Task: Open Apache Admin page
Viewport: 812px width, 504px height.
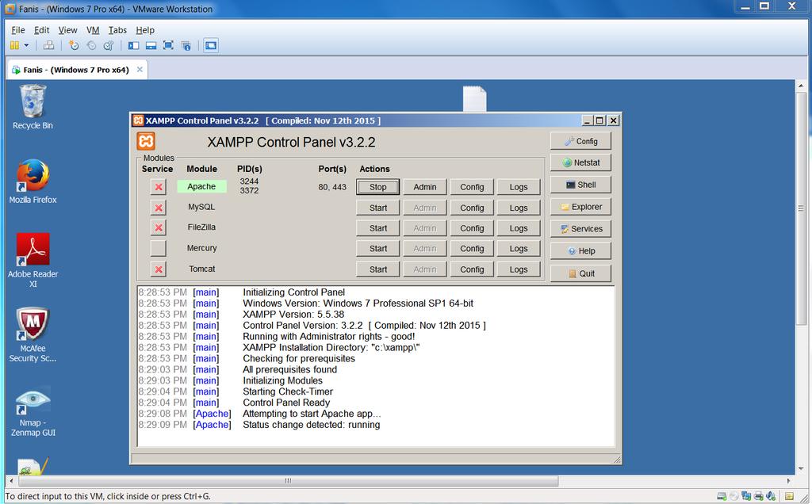Action: [425, 187]
